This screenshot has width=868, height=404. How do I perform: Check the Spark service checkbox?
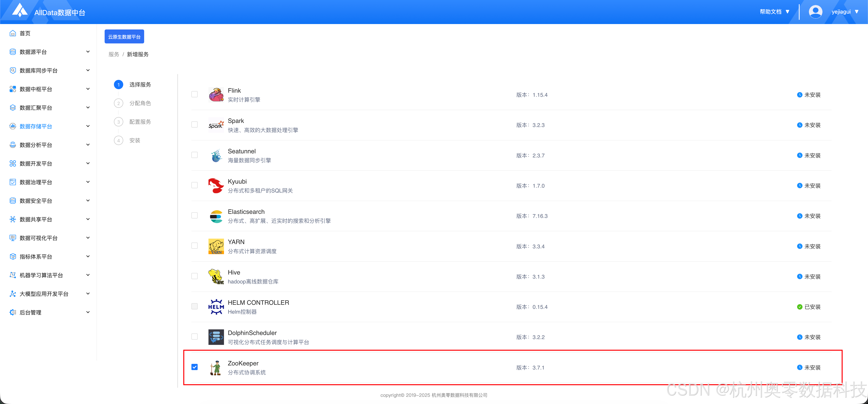tap(194, 125)
